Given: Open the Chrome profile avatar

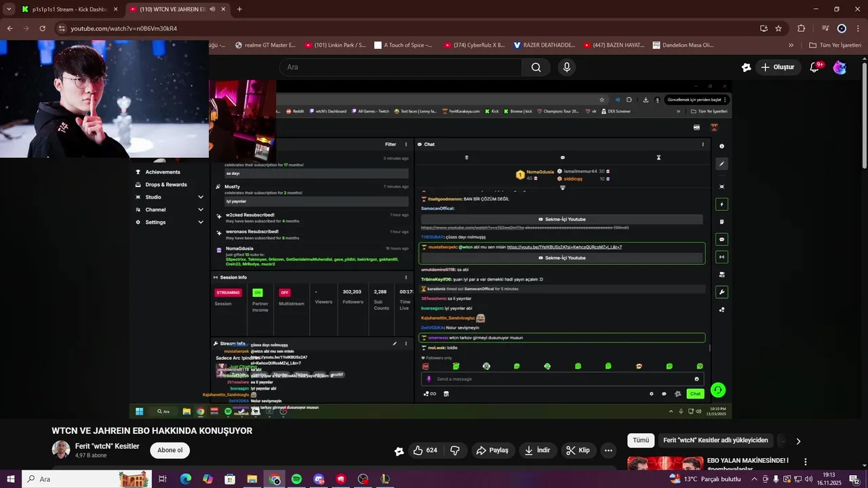Looking at the screenshot, I should [842, 28].
